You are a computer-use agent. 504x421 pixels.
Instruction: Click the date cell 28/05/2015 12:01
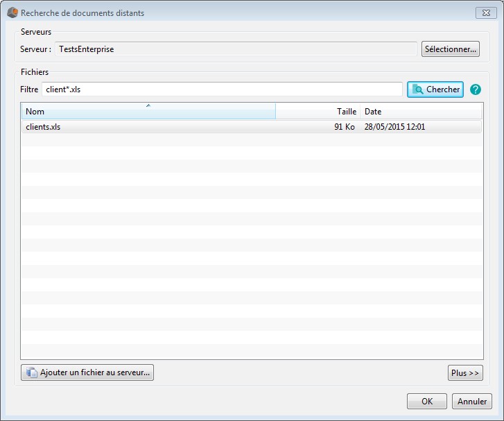pos(394,127)
